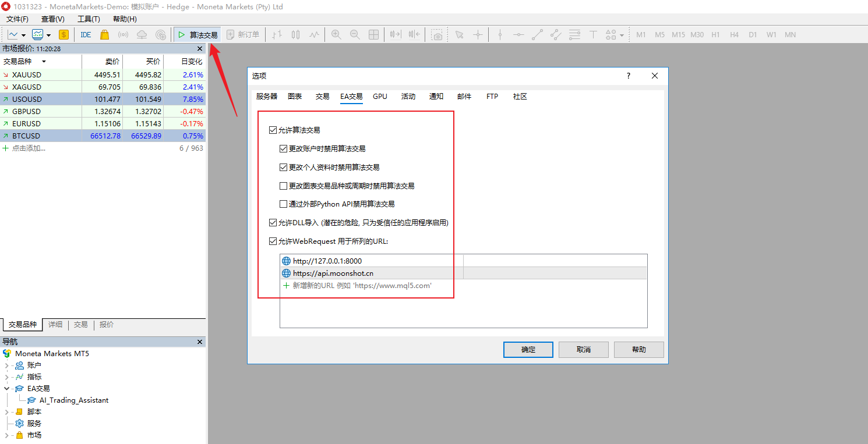Click 点击添加... to add a symbol
This screenshot has height=444, width=868.
tap(29, 148)
